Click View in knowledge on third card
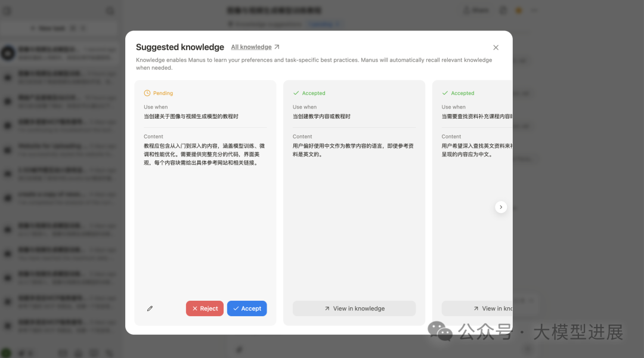Viewport: 644px width, 358px height. pyautogui.click(x=477, y=308)
